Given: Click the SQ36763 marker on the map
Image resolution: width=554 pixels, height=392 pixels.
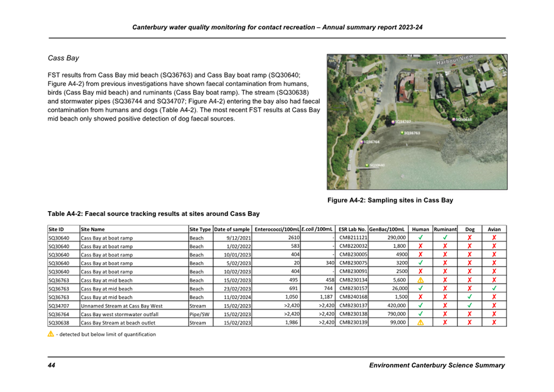Looking at the screenshot, I should click(402, 133).
